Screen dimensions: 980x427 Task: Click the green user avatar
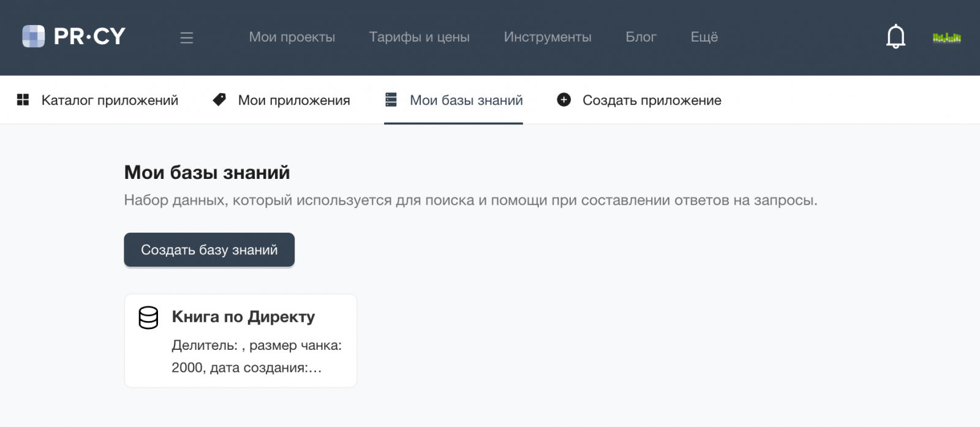[x=946, y=37]
